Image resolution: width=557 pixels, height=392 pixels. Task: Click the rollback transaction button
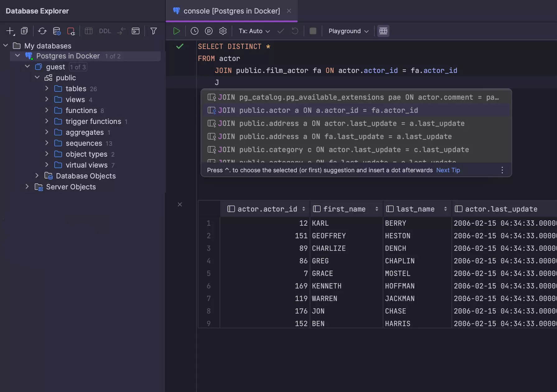[295, 31]
